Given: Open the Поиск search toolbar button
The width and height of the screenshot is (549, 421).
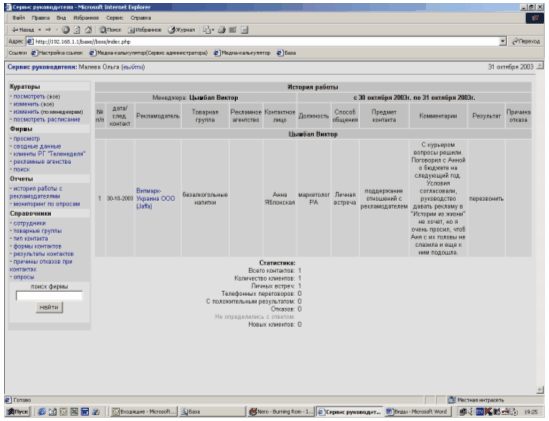Looking at the screenshot, I should pyautogui.click(x=110, y=30).
